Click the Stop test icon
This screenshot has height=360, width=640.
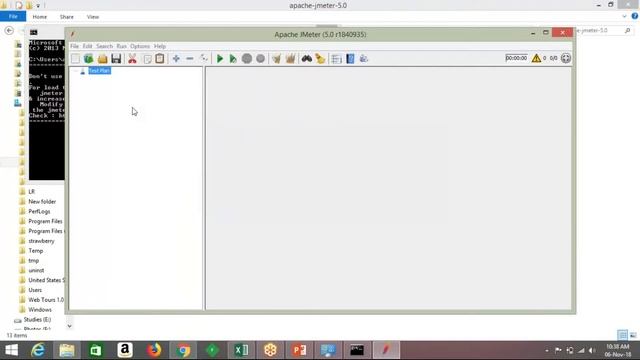click(x=247, y=58)
